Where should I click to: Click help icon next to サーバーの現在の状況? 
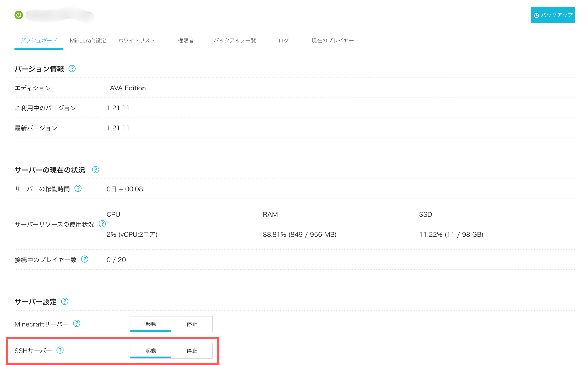(x=95, y=170)
